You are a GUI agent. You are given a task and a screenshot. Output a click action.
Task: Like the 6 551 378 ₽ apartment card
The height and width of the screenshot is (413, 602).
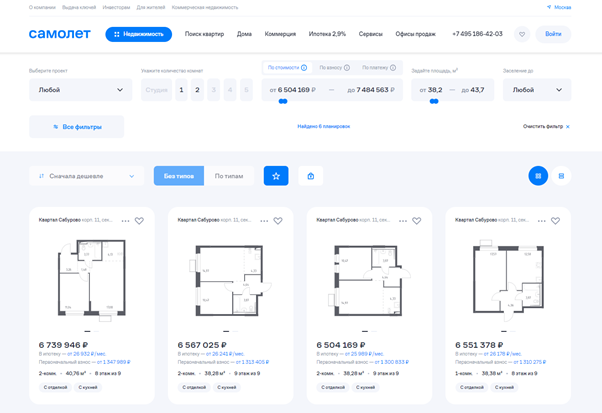(555, 221)
